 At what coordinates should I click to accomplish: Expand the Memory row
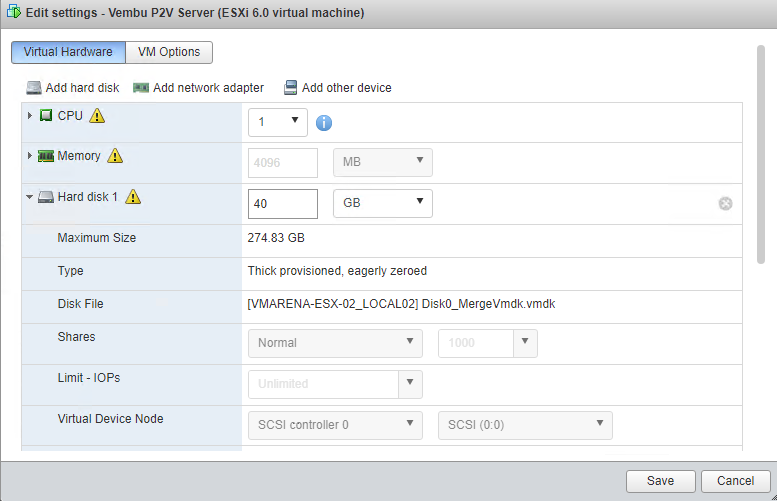click(30, 156)
